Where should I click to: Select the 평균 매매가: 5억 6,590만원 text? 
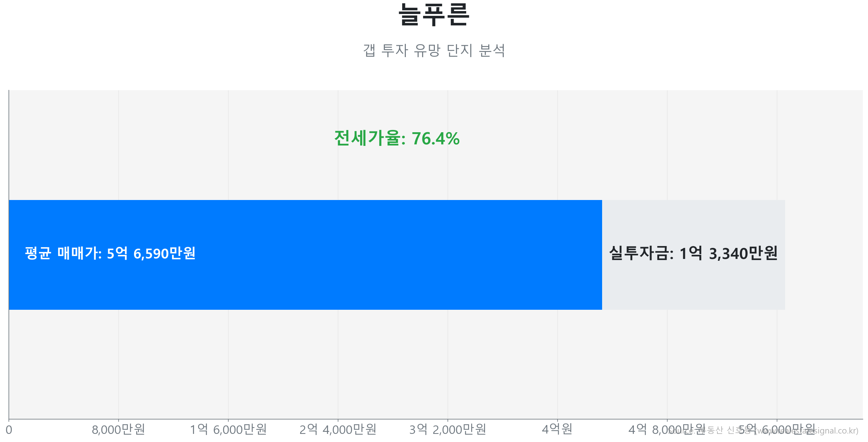point(110,253)
